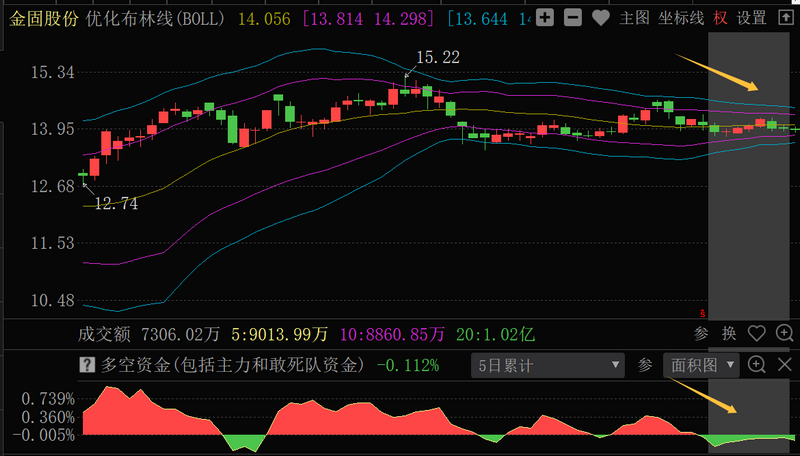
Task: Open the 坐标线 axis menu
Action: point(681,18)
